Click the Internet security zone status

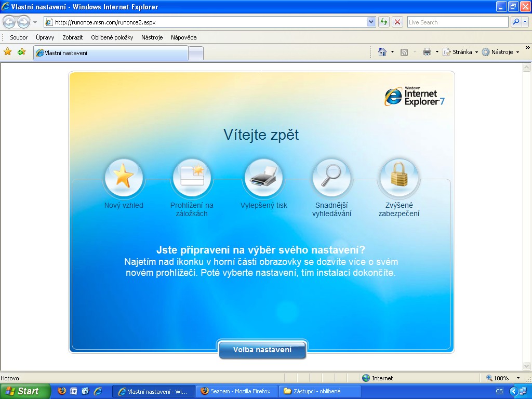point(377,378)
